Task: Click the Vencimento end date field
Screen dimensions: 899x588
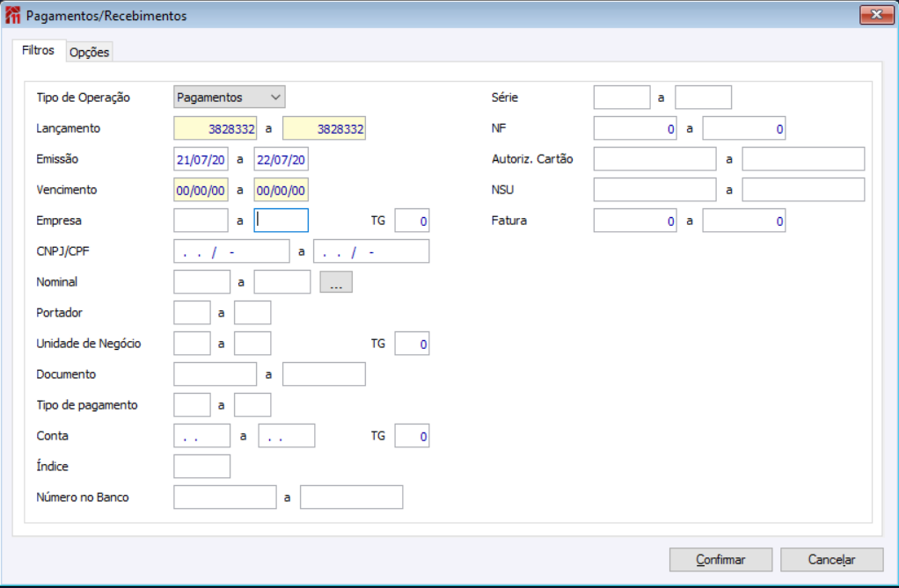Action: coord(281,190)
